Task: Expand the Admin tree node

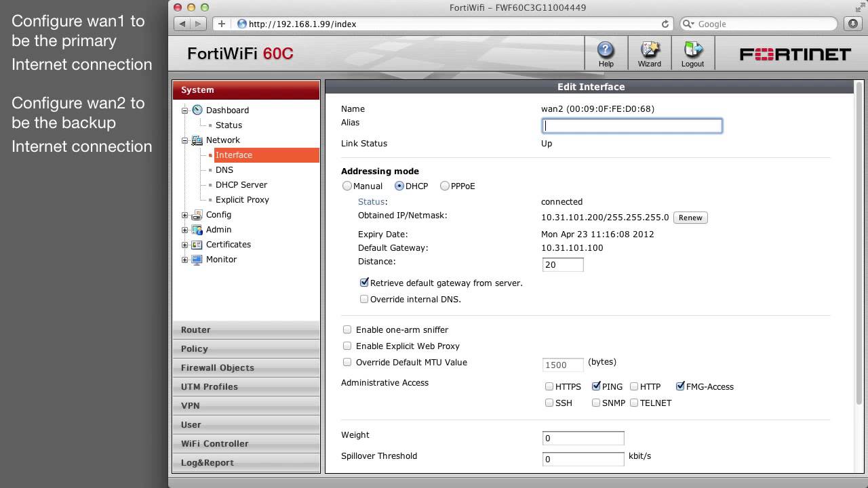Action: [184, 230]
